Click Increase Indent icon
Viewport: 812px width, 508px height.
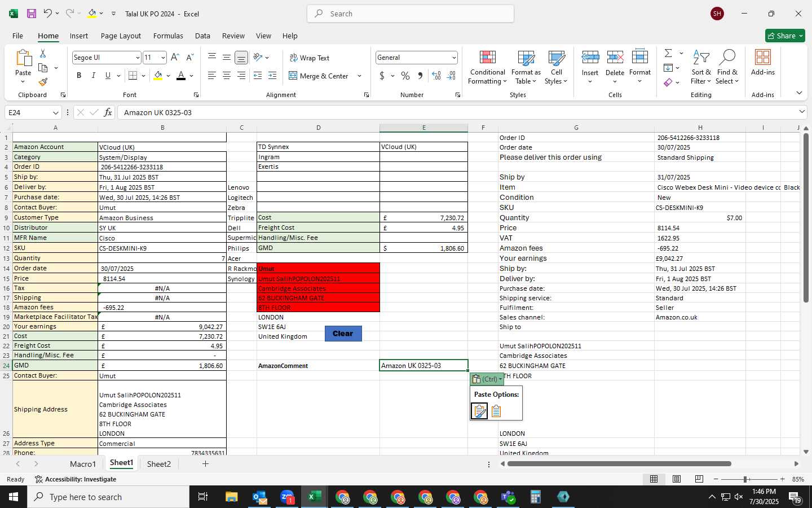pos(272,76)
